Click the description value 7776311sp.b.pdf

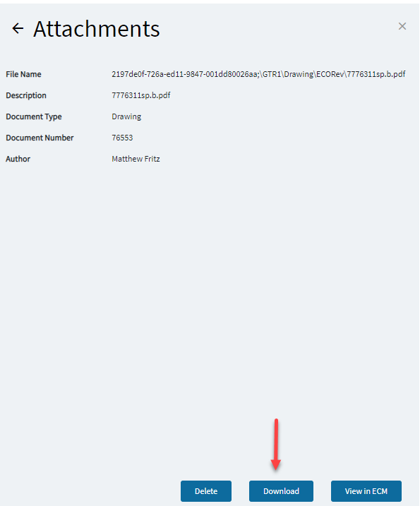[141, 95]
